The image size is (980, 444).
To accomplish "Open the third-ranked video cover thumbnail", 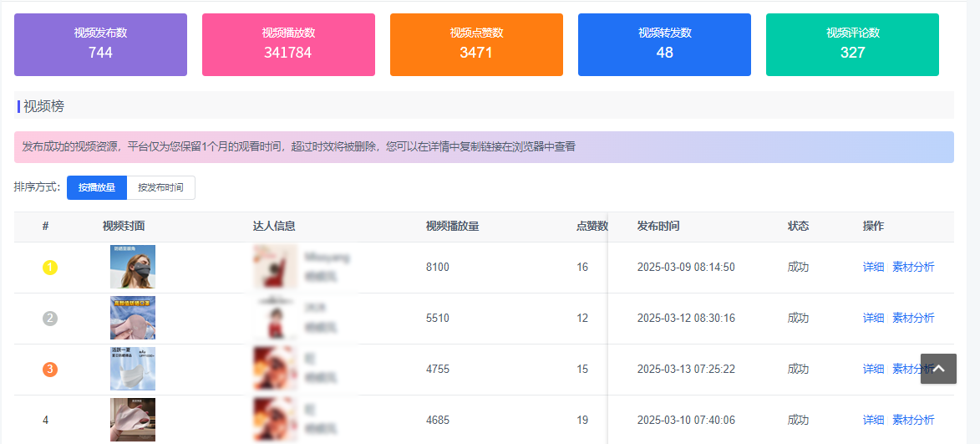I will (x=133, y=369).
